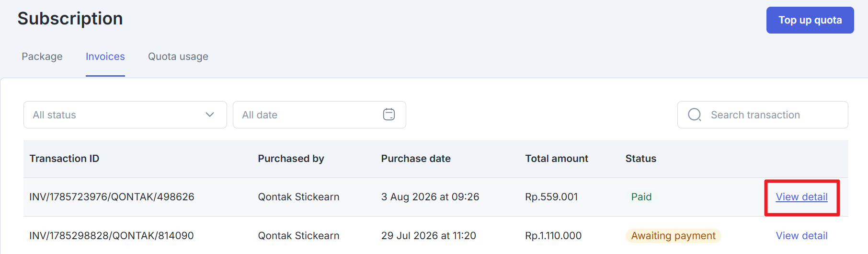Switch to the Package tab
The height and width of the screenshot is (254, 868).
pos(42,57)
